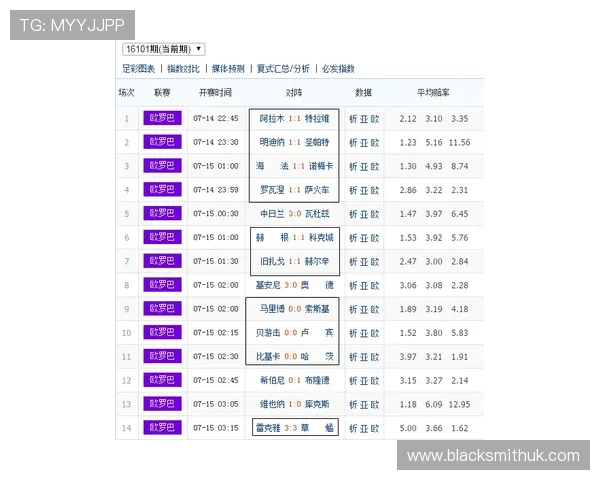
Task: Select home team 雷克雅
Action: 268,428
